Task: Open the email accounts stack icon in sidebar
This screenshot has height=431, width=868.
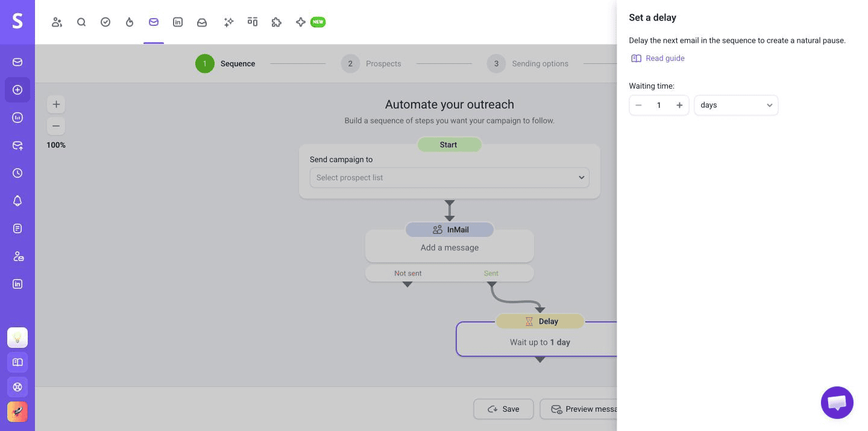Action: pyautogui.click(x=17, y=145)
